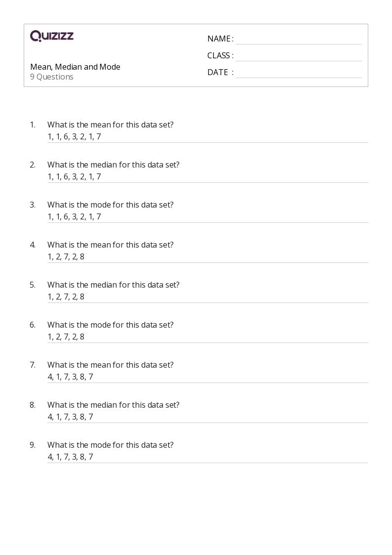Click the NAME blank line

(298, 40)
